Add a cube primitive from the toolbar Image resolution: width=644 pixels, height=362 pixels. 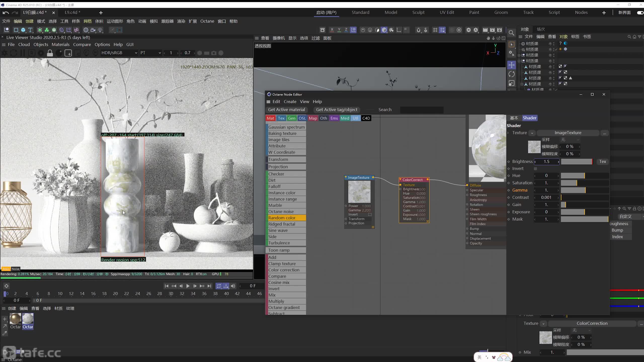pyautogui.click(x=23, y=30)
